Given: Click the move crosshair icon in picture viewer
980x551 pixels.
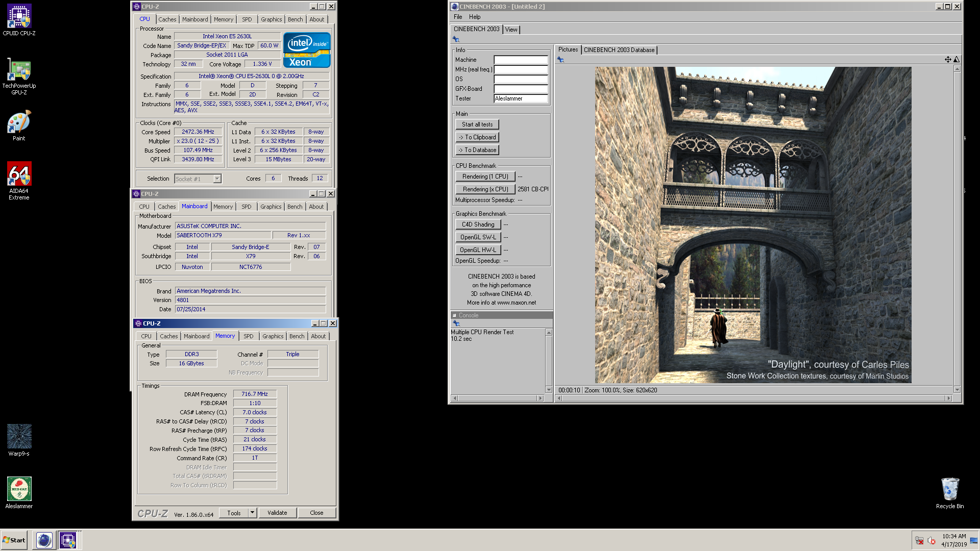Looking at the screenshot, I should [948, 60].
